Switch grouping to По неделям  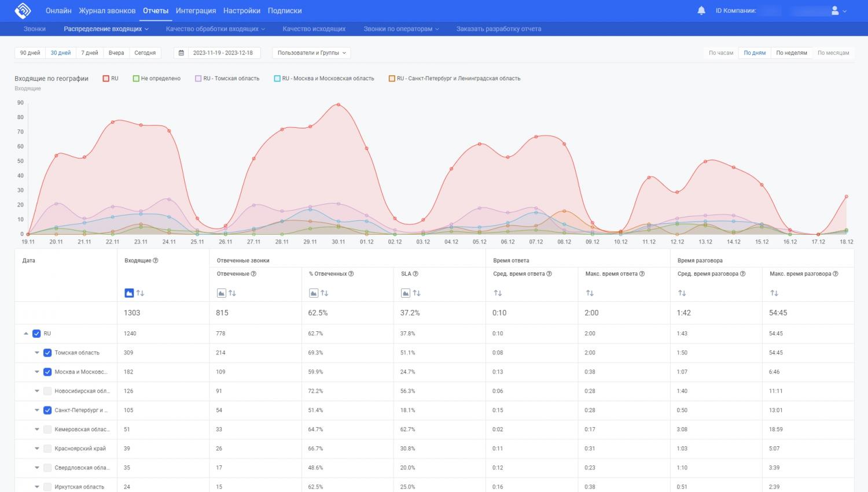click(791, 53)
